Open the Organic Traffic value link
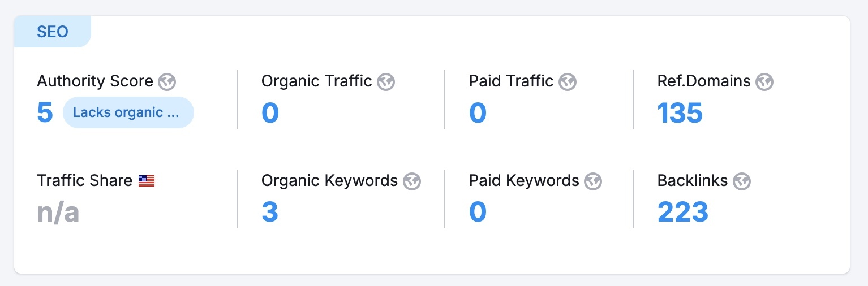Viewport: 868px width, 286px height. pos(270,112)
